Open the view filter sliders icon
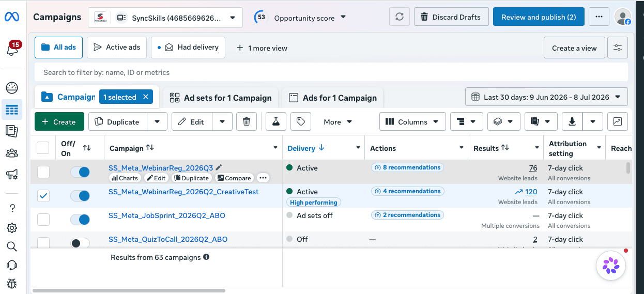 pyautogui.click(x=618, y=48)
